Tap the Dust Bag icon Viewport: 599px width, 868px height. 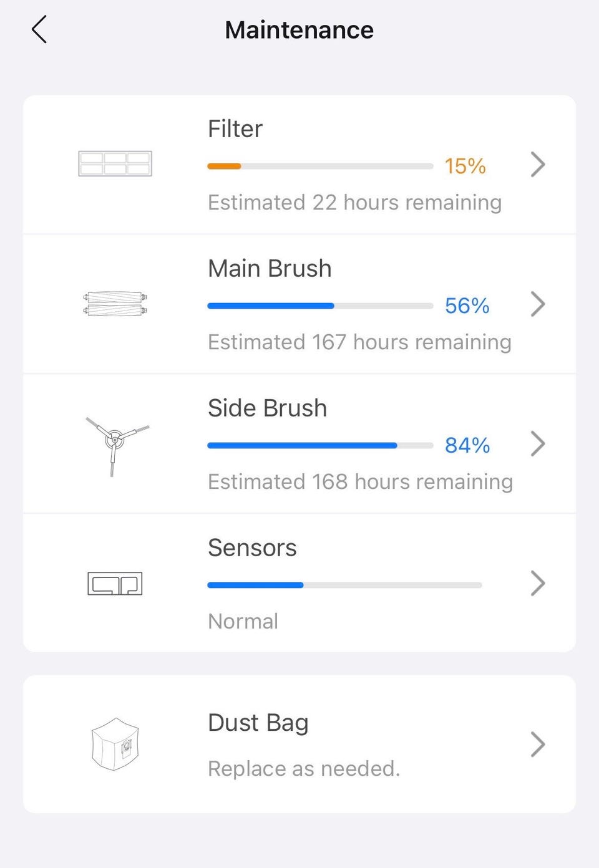pyautogui.click(x=115, y=744)
